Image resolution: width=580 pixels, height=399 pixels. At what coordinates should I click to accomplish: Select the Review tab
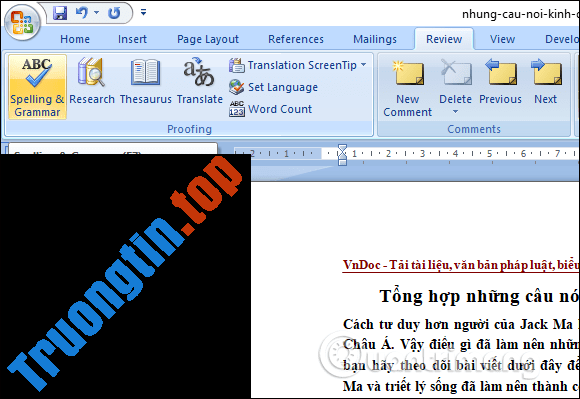click(x=444, y=39)
